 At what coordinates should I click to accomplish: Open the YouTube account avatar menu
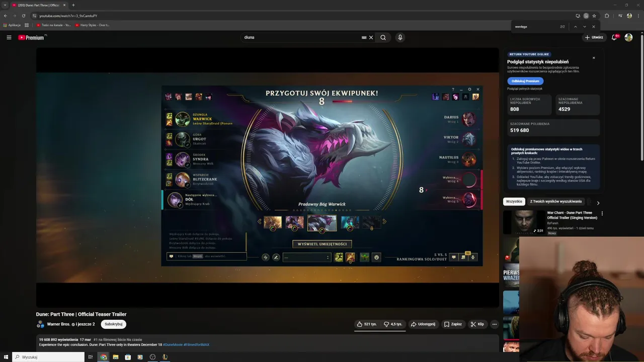(x=628, y=37)
